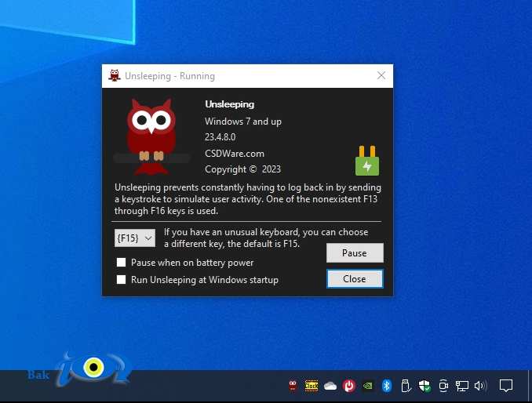Open the NVIDIA tray icon
Viewport: 532px width, 403px height.
coord(368,386)
